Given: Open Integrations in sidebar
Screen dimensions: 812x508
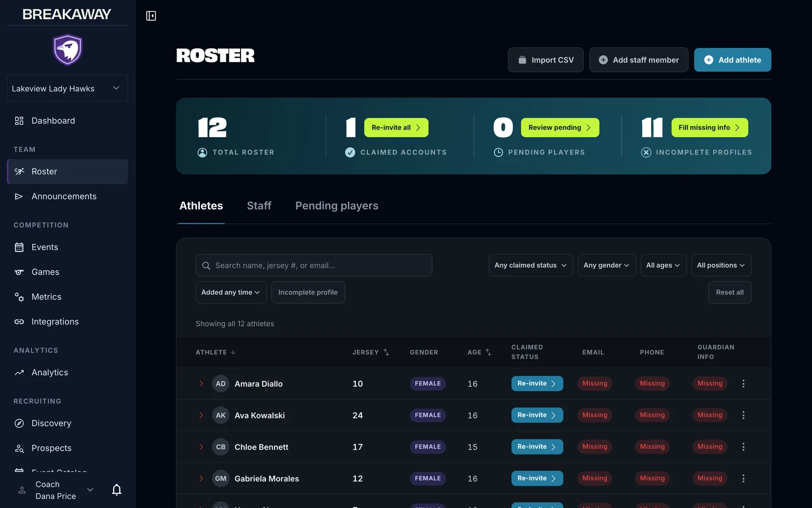Looking at the screenshot, I should pos(67,322).
